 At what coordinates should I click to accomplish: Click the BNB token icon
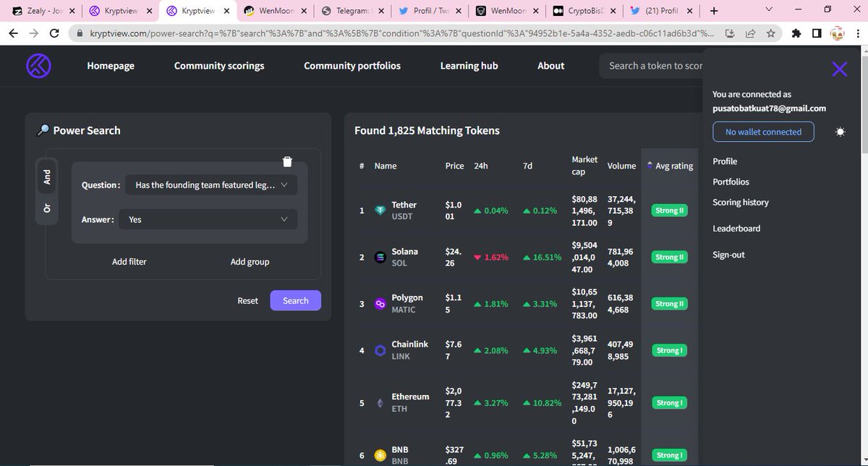click(x=380, y=455)
